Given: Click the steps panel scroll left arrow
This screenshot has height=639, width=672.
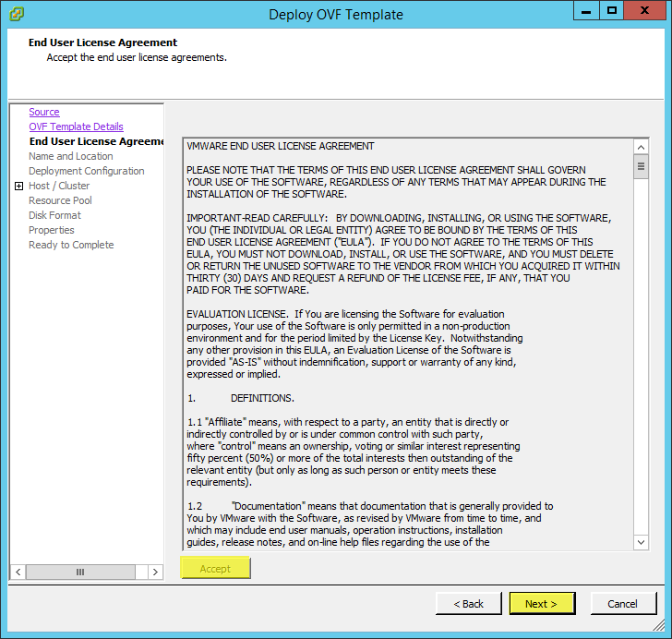Looking at the screenshot, I should [x=18, y=572].
